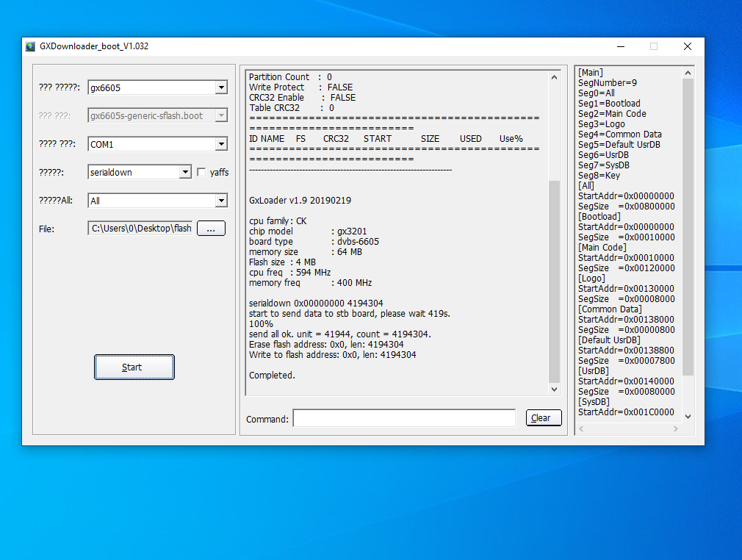Screen dimensions: 742x560
Task: Click 'Seg5=Default UsrDB' config entry
Action: pos(619,145)
